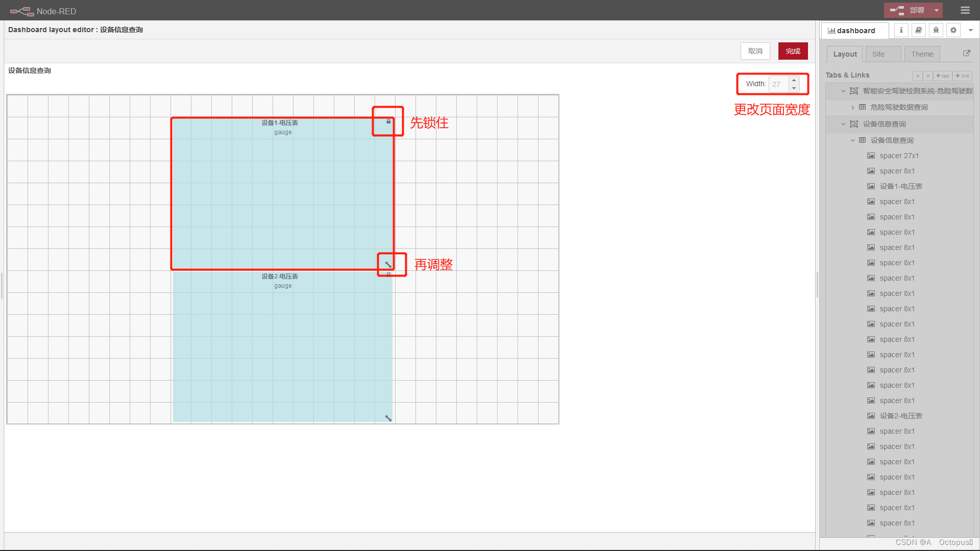
Task: Click resize handle of 设备2-电压表 widget
Action: 388,418
